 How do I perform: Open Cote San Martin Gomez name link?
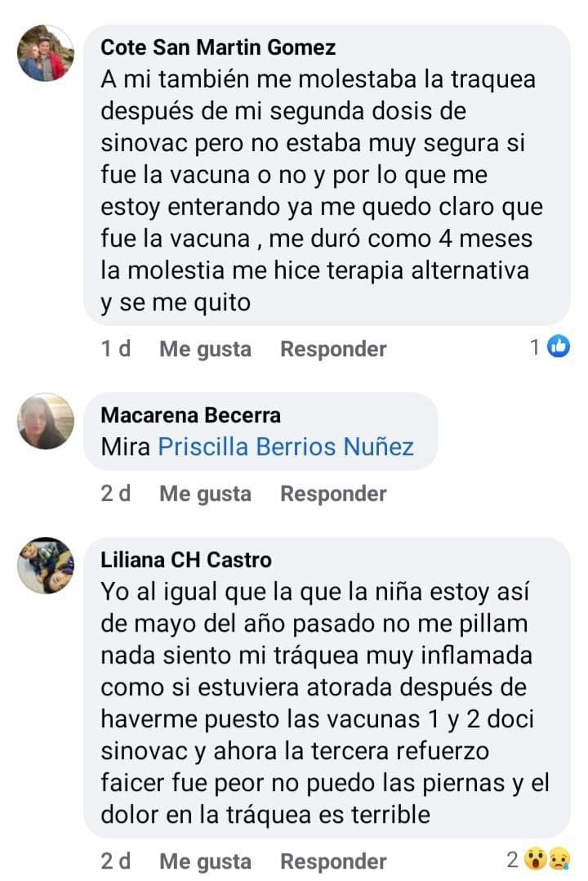coord(218,47)
